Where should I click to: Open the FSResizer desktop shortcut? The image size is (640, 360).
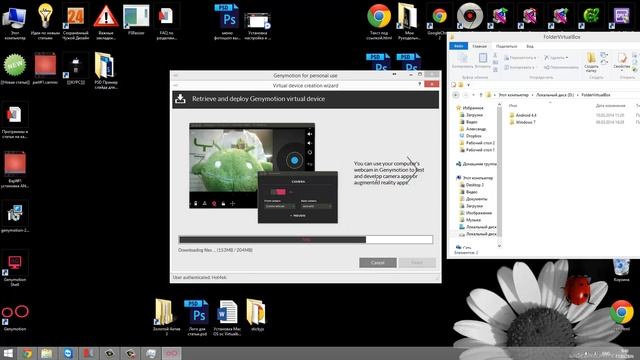pyautogui.click(x=136, y=20)
